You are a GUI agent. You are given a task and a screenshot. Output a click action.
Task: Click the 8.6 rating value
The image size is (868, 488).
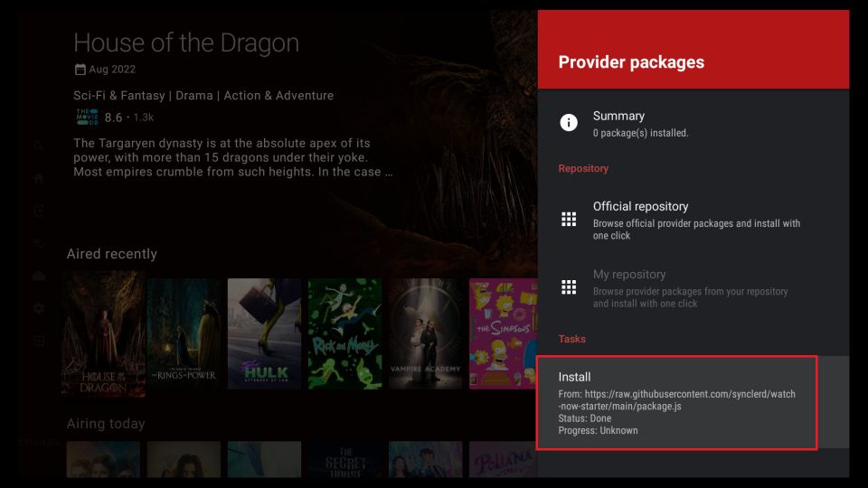[114, 117]
